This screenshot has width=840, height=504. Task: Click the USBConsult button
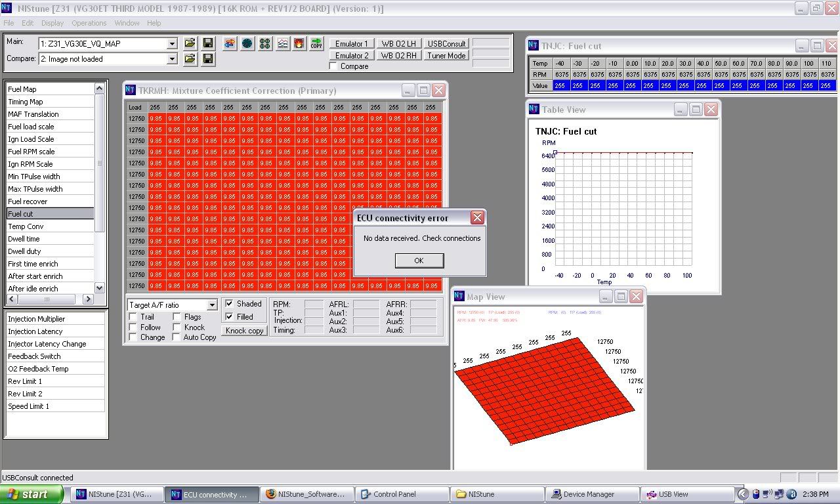coord(446,44)
